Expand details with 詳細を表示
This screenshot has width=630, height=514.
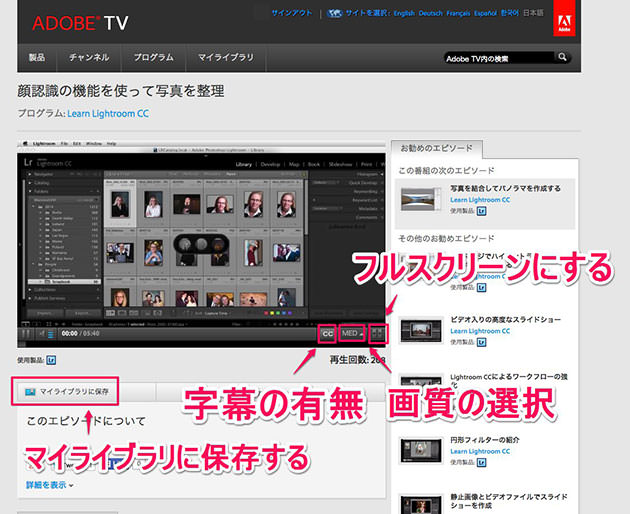point(49,485)
